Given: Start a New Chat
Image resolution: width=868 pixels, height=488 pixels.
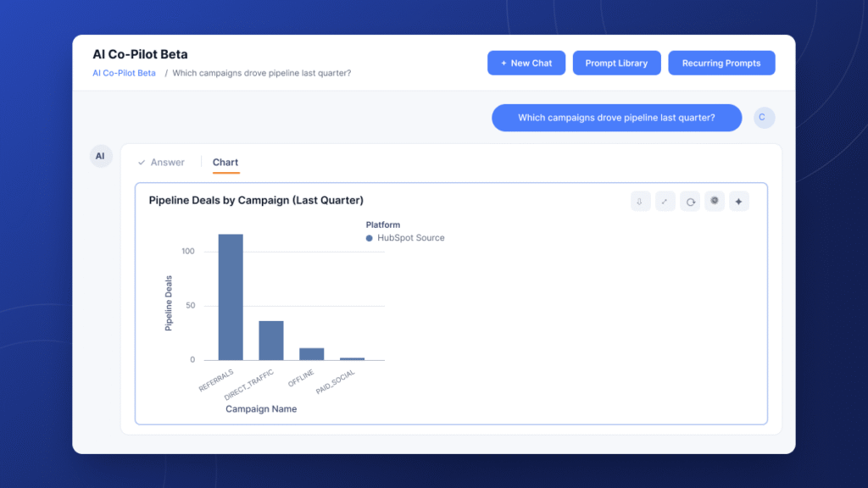Looking at the screenshot, I should (526, 63).
